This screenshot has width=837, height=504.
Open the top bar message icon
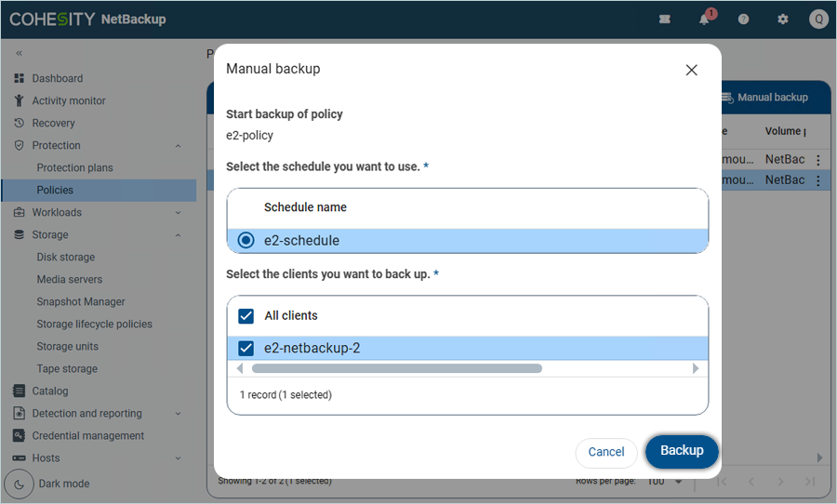pos(665,20)
